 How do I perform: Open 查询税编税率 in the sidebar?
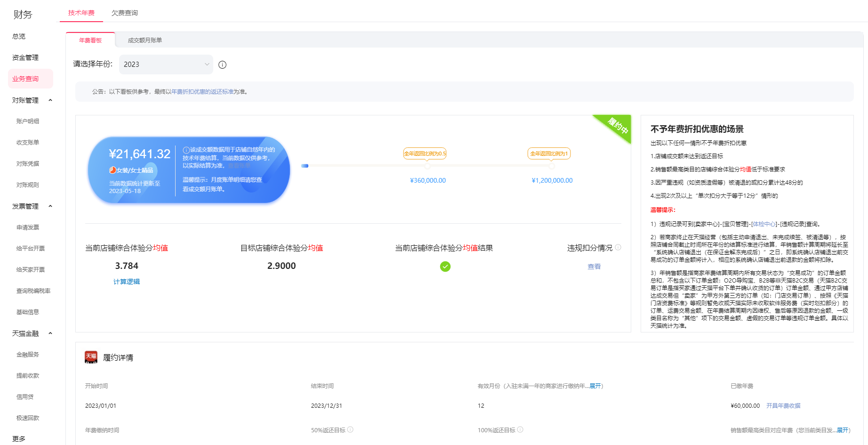pos(33,291)
